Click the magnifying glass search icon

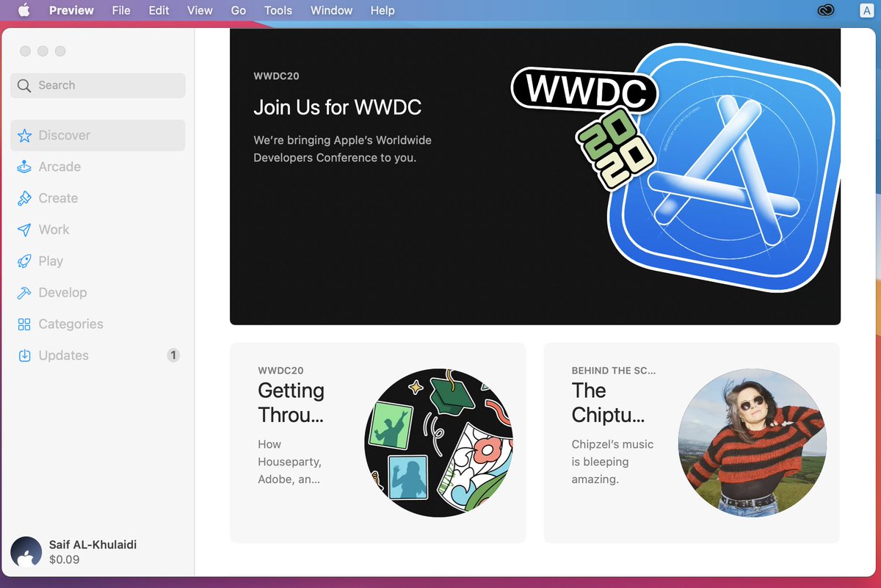pos(24,85)
